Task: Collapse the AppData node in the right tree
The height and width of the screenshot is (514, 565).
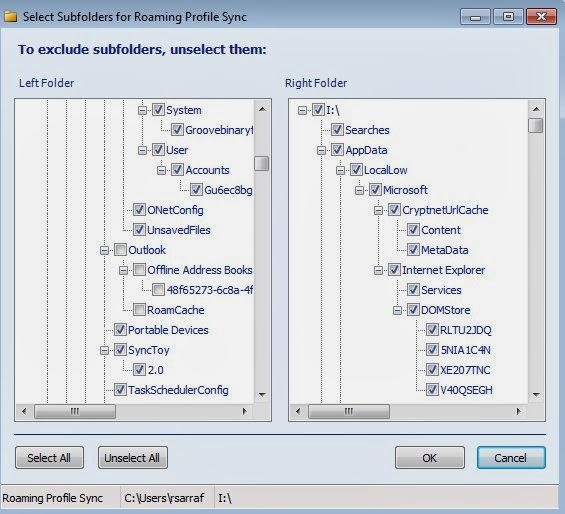Action: pos(321,150)
